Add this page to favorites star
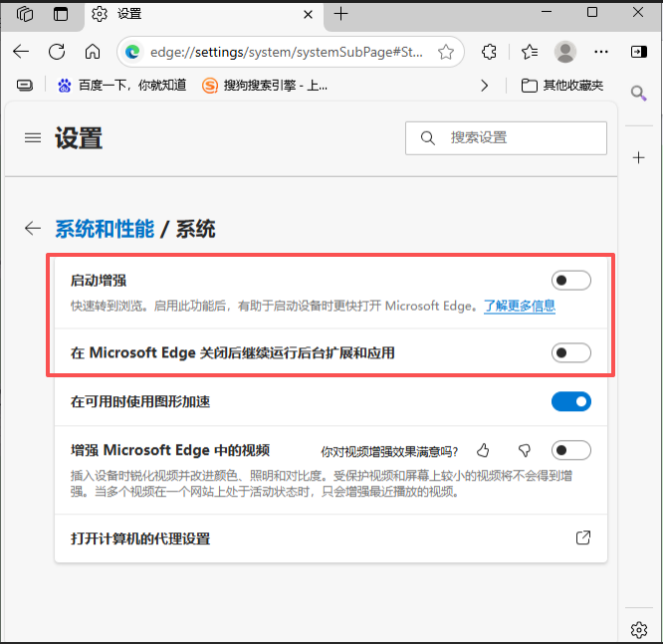This screenshot has width=663, height=644. coord(446,52)
